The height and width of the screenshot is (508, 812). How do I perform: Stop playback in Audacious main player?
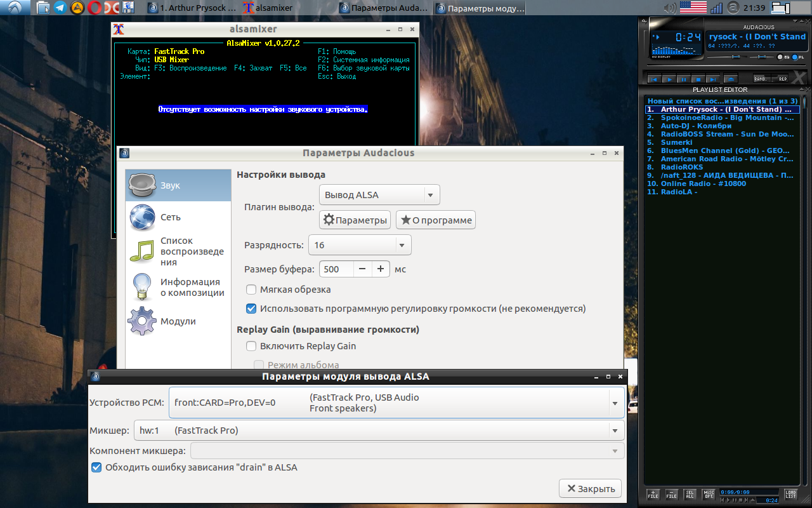point(698,79)
